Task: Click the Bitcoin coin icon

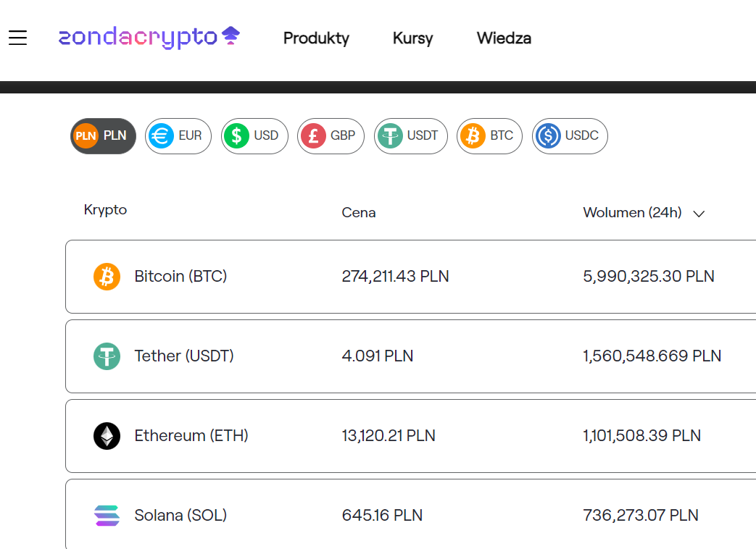Action: pyautogui.click(x=107, y=277)
